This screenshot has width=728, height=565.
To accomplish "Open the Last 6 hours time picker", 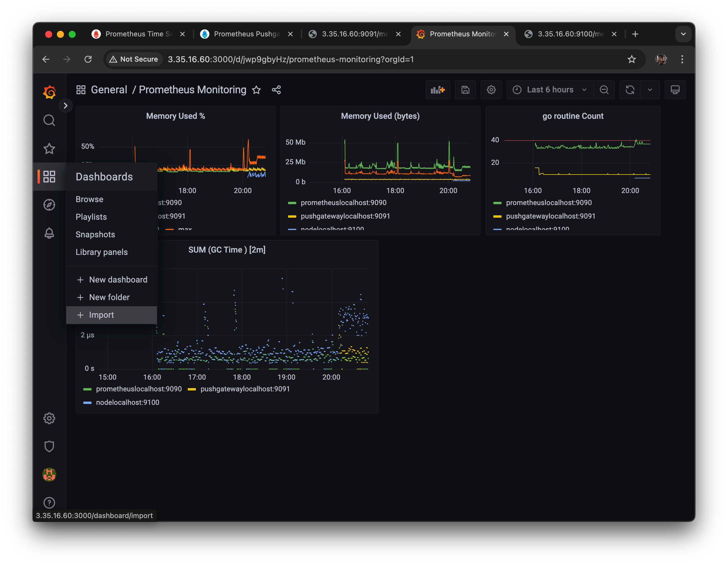I will click(550, 90).
